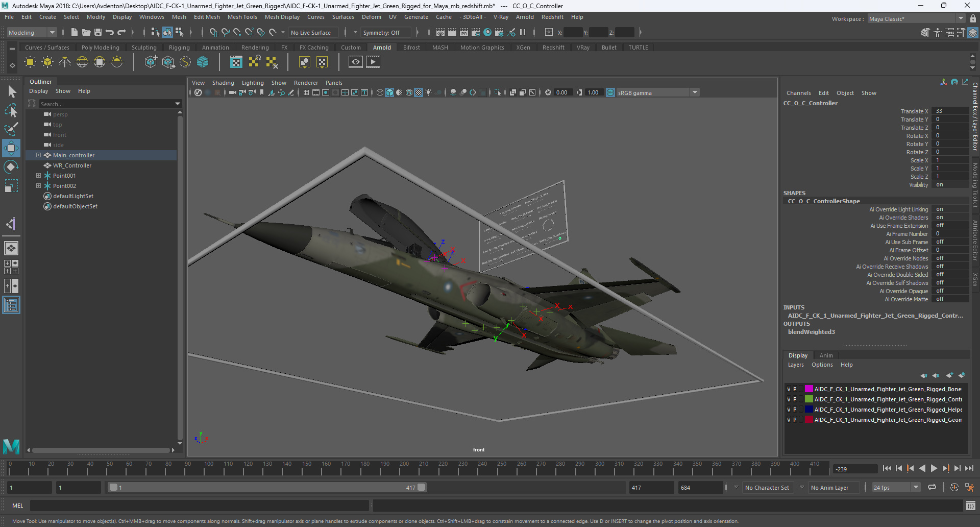
Task: Click snap to grids magnet icon
Action: (x=214, y=32)
